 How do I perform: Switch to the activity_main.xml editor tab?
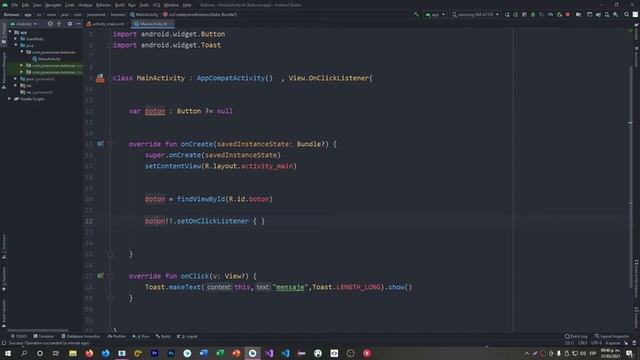(x=105, y=24)
